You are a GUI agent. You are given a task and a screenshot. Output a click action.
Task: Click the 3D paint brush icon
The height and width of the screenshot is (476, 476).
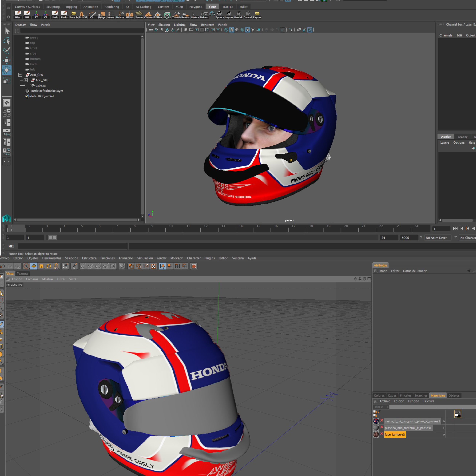74,266
